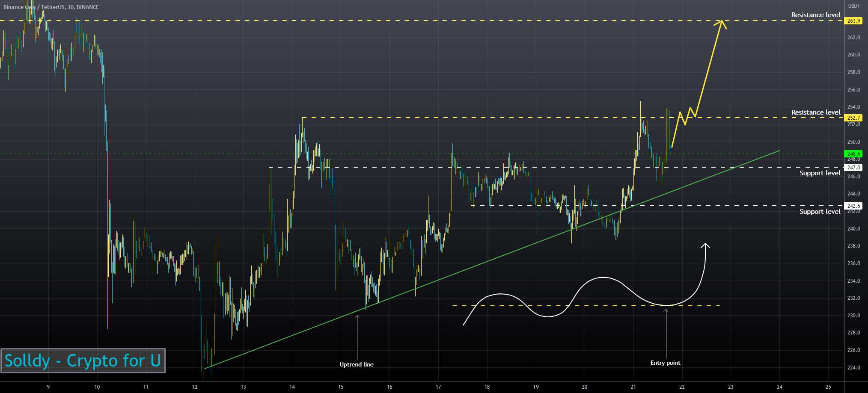The height and width of the screenshot is (393, 868).
Task: Click date 17 on the time axis
Action: click(438, 387)
